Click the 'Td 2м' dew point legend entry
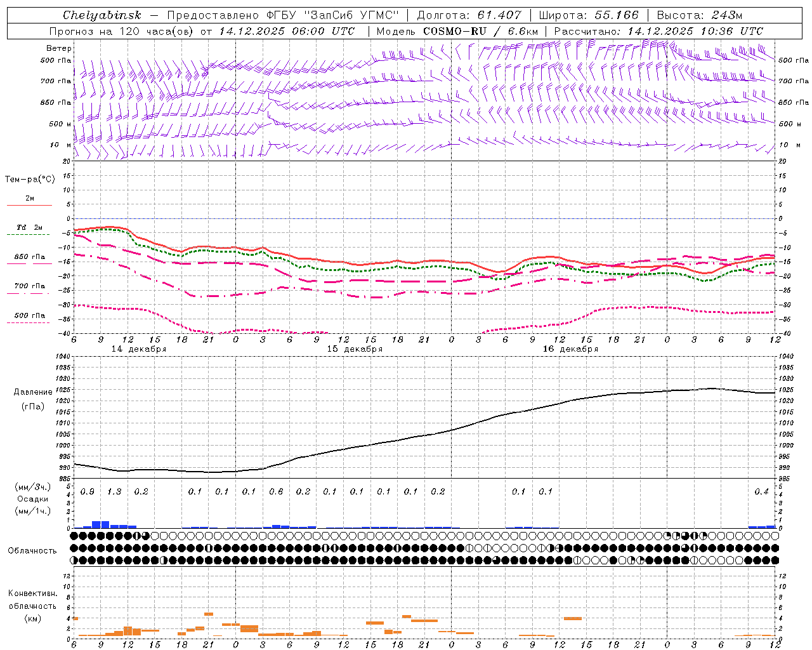 pos(29,227)
